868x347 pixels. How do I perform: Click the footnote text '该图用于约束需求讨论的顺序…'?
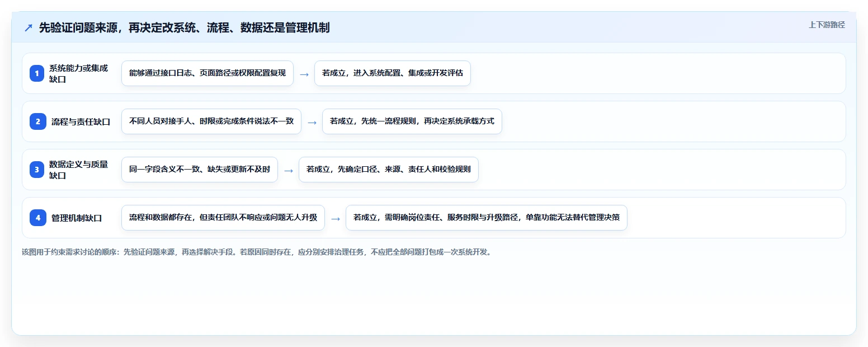point(257,252)
